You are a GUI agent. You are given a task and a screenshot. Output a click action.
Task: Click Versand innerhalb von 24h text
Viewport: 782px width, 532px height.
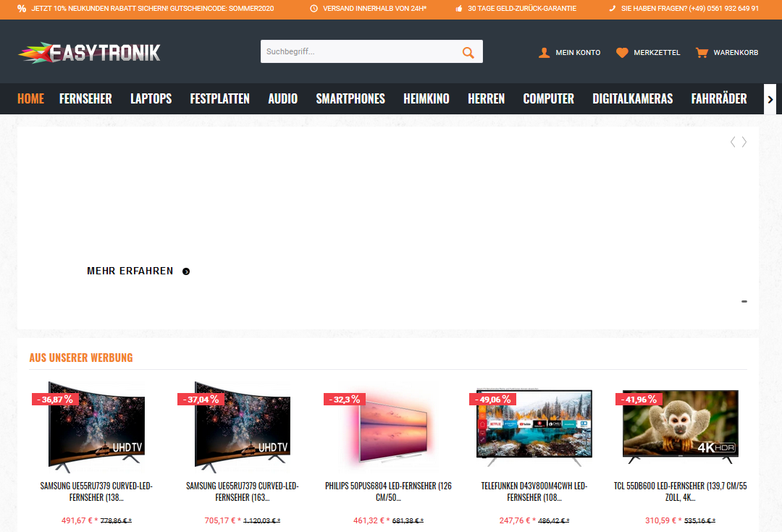[374, 9]
